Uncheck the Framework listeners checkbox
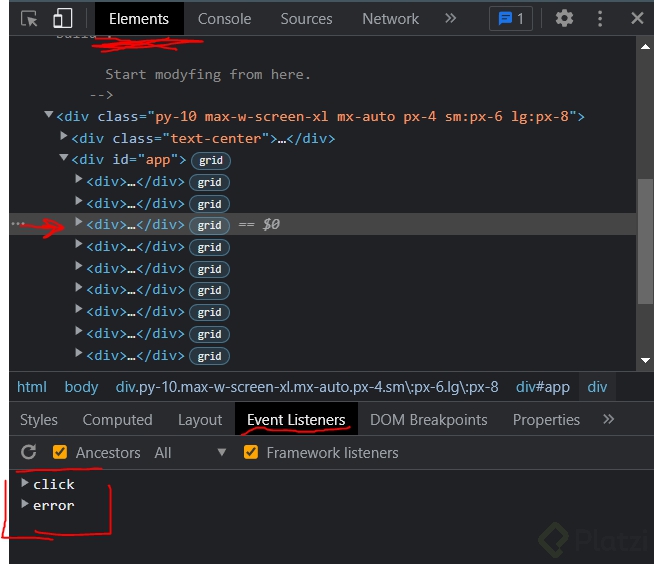This screenshot has height=564, width=654. (251, 452)
